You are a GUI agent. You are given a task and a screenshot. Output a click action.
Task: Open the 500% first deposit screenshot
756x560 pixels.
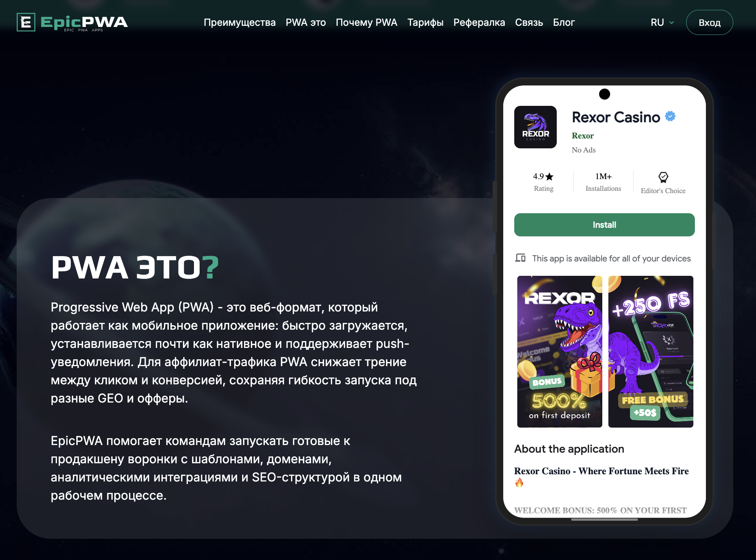pos(559,351)
